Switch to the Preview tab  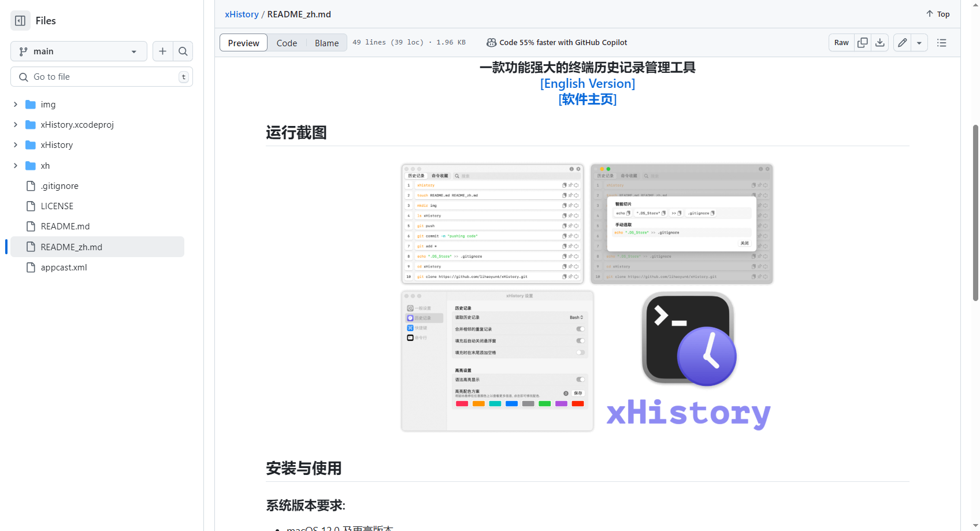tap(243, 43)
